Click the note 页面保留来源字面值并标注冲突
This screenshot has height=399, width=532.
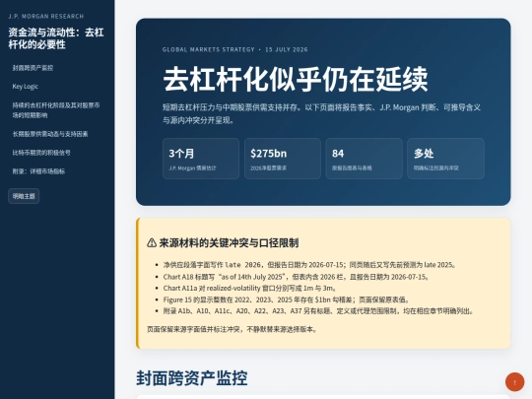[x=232, y=329]
